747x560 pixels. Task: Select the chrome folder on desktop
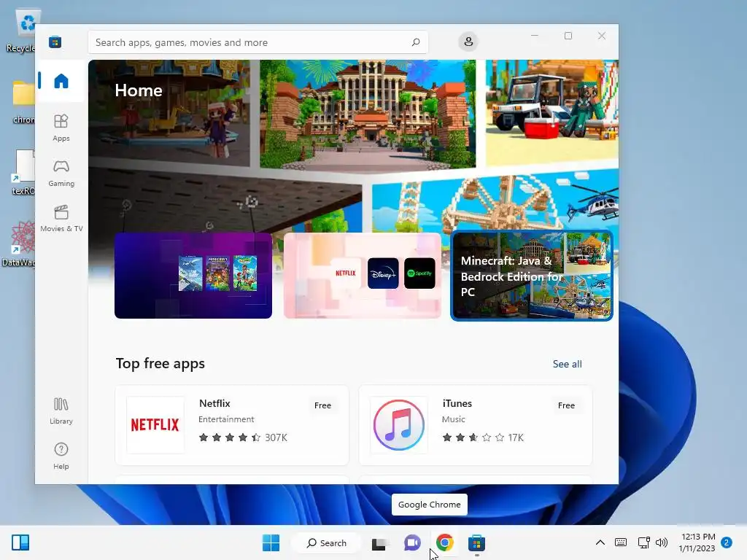23,101
